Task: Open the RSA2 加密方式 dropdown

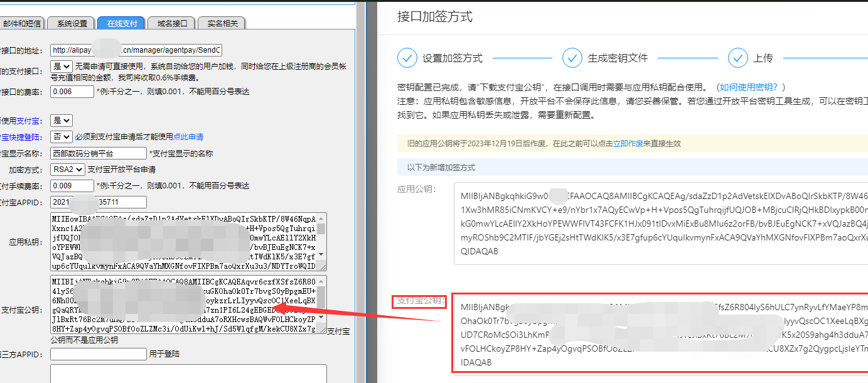Action: pyautogui.click(x=68, y=169)
